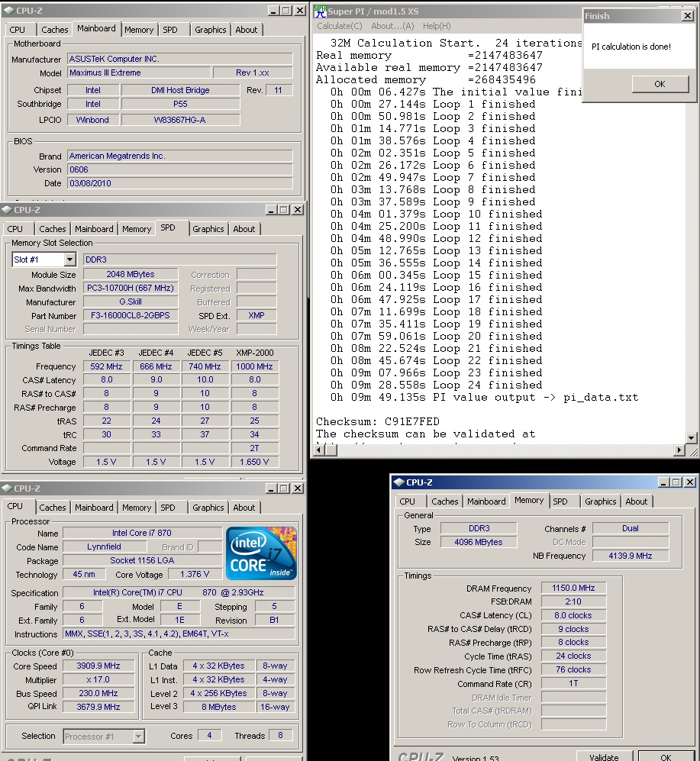Click the DRAM Frequency value '1150.0 MHz'
The width and height of the screenshot is (700, 761).
tap(573, 588)
